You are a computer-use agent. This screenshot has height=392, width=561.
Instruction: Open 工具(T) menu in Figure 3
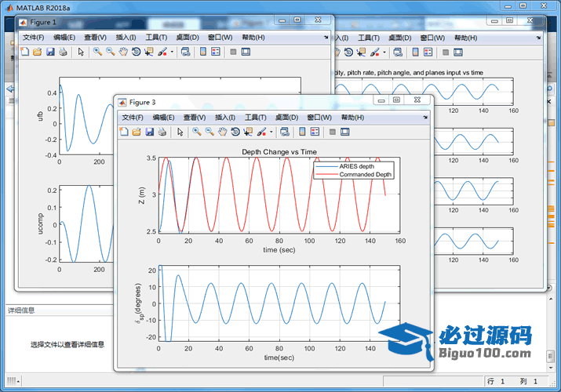[x=256, y=118]
